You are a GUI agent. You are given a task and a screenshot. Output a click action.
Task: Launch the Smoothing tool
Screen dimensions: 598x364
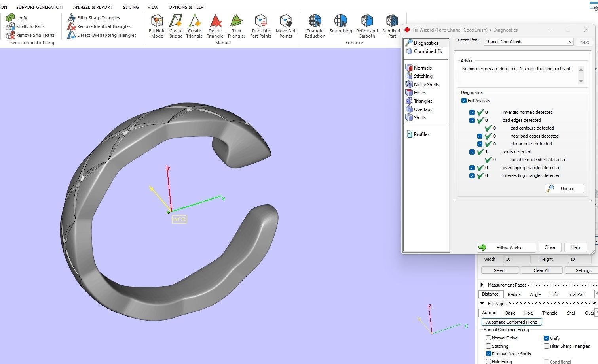pos(341,24)
